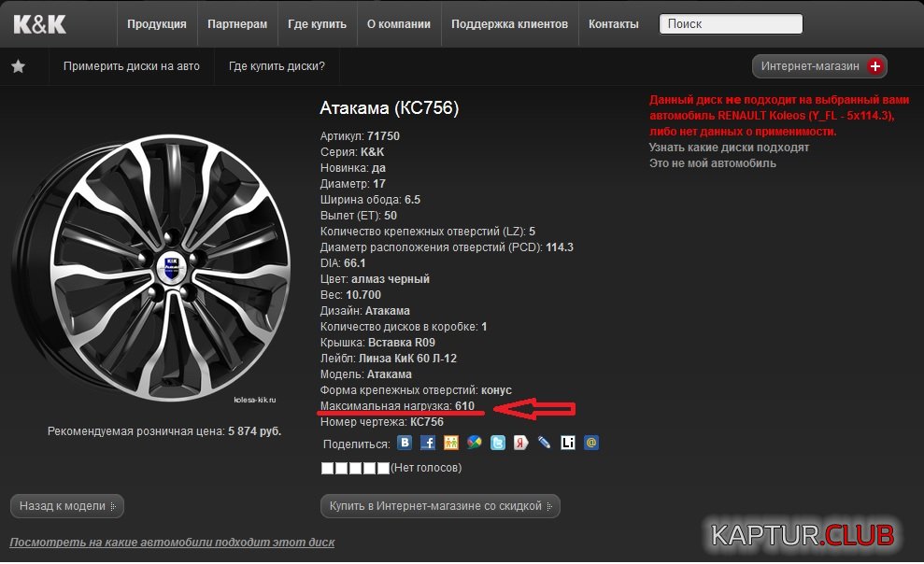Screen dimensions: 924x564
Task: Click the DIA: 66.1 line
Action: [x=342, y=263]
